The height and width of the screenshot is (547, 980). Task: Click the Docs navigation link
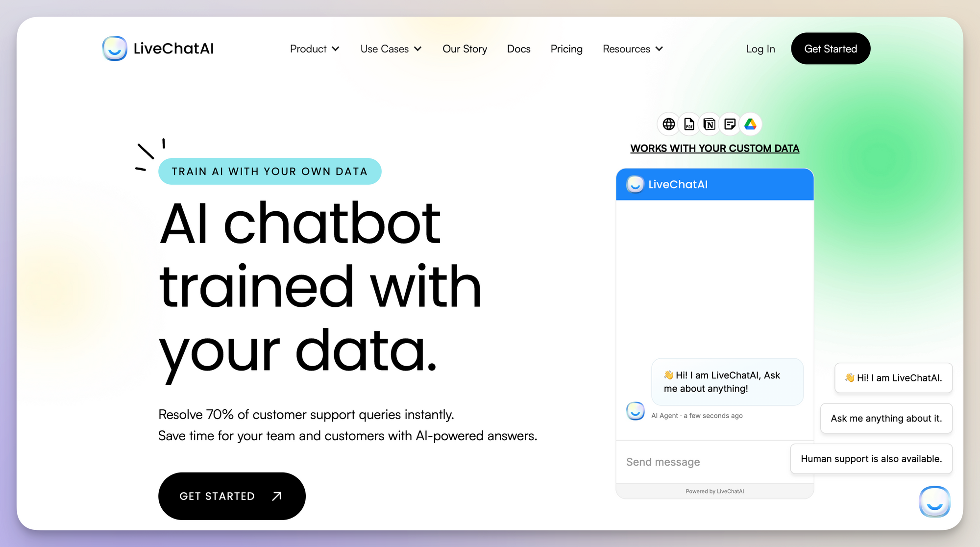pyautogui.click(x=518, y=49)
